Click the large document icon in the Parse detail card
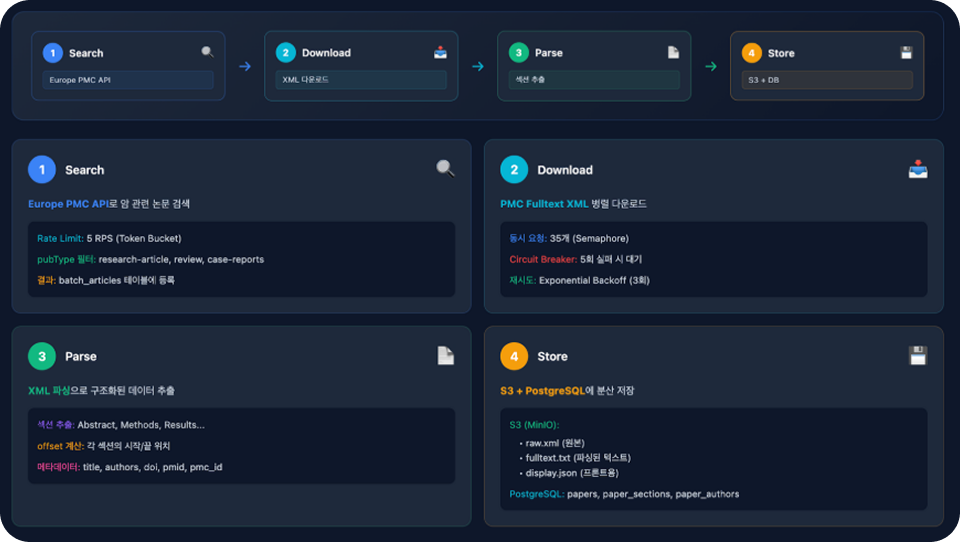960x542 pixels. [445, 355]
